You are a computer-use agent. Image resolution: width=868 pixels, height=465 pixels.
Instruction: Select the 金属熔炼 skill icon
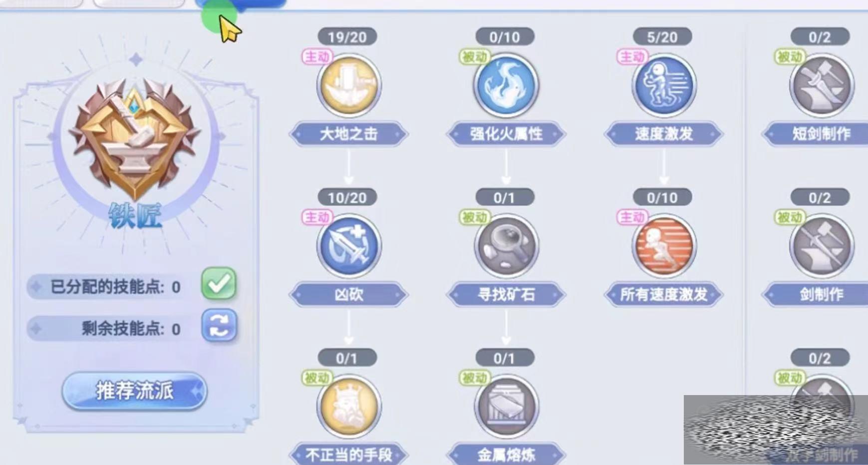(x=506, y=407)
